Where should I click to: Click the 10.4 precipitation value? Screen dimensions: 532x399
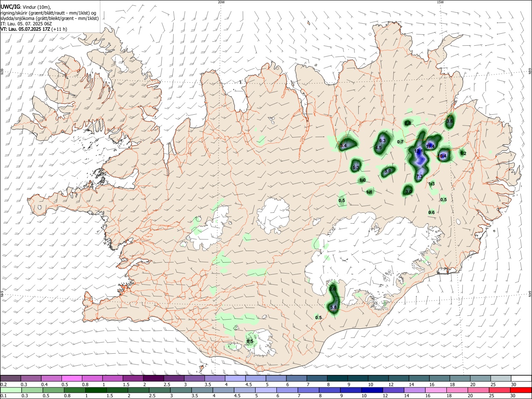click(x=443, y=156)
